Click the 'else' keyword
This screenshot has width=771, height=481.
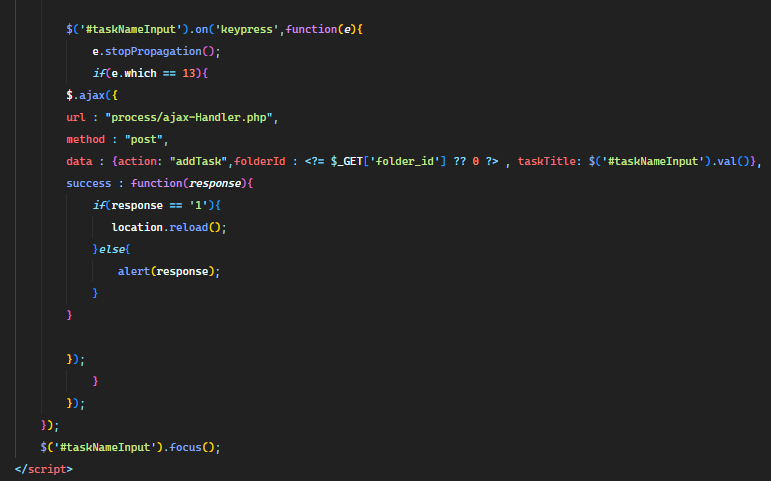pos(112,249)
